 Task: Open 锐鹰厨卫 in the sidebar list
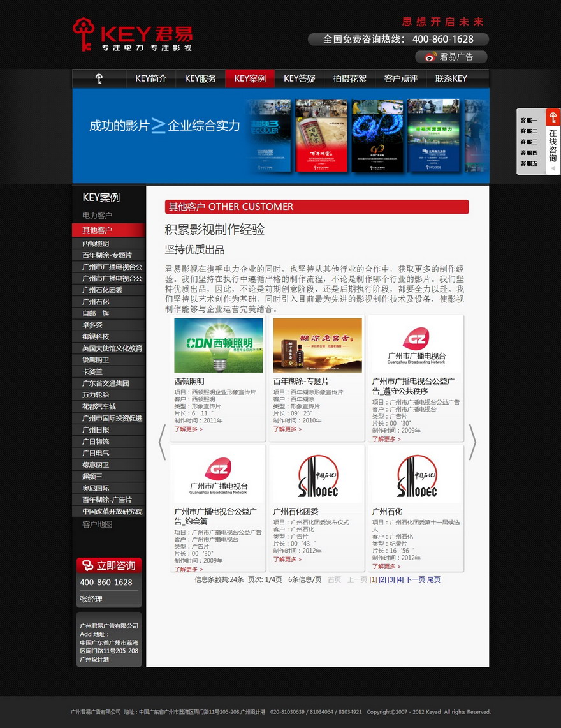pos(108,360)
